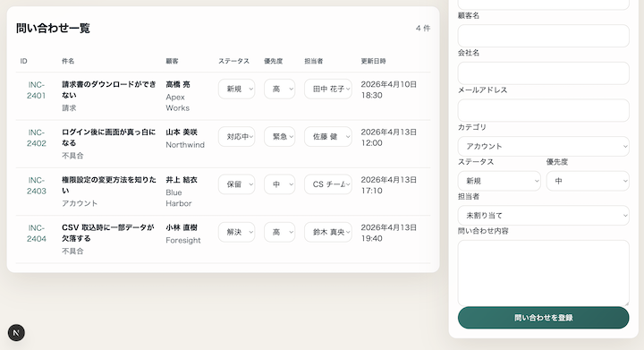644x350 pixels.
Task: Open ticket link INC-2403
Action: tap(36, 185)
